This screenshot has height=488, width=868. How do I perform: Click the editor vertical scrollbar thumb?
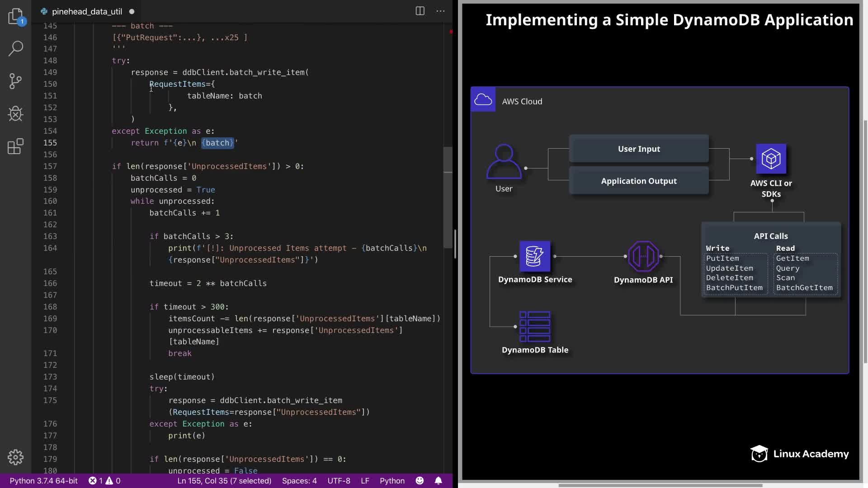pos(448,197)
